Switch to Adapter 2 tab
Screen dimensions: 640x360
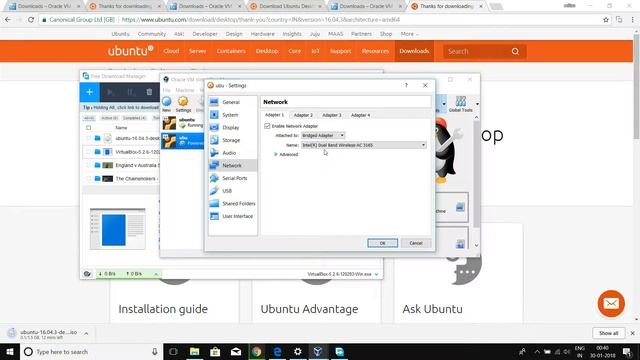click(x=303, y=116)
